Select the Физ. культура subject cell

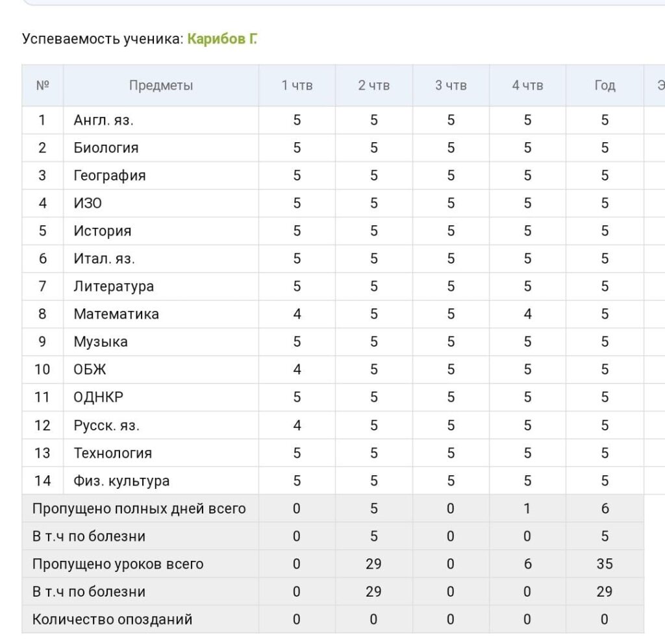161,481
